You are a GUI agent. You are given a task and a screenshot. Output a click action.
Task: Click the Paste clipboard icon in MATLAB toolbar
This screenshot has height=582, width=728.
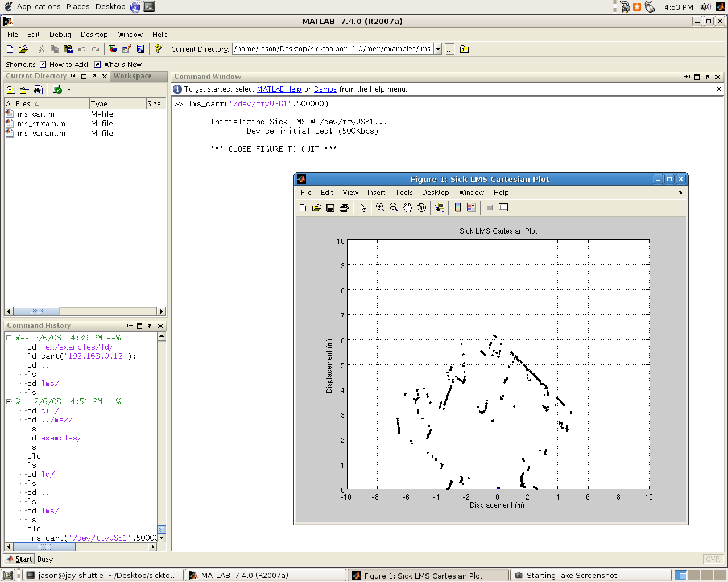[x=68, y=49]
